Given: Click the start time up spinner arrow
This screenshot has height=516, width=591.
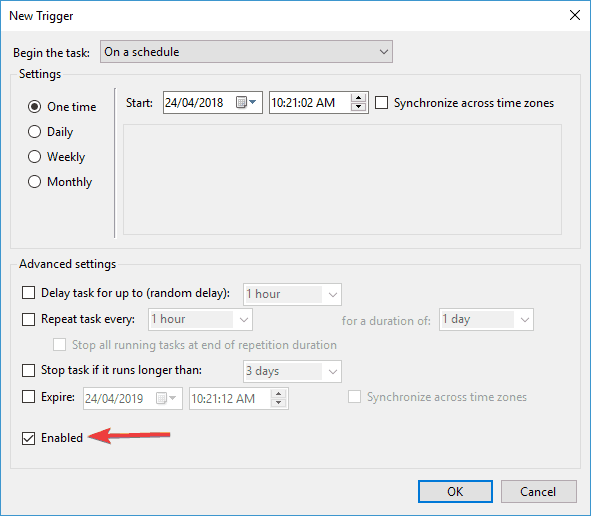Looking at the screenshot, I should [358, 98].
